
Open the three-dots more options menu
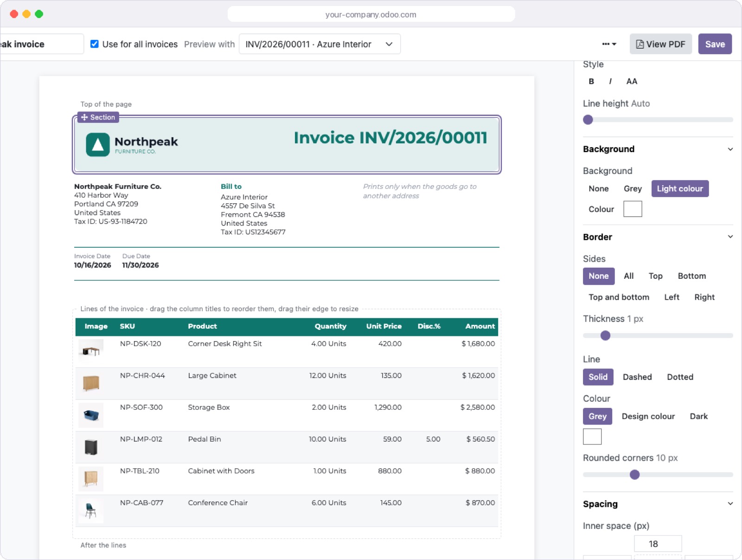(x=609, y=44)
